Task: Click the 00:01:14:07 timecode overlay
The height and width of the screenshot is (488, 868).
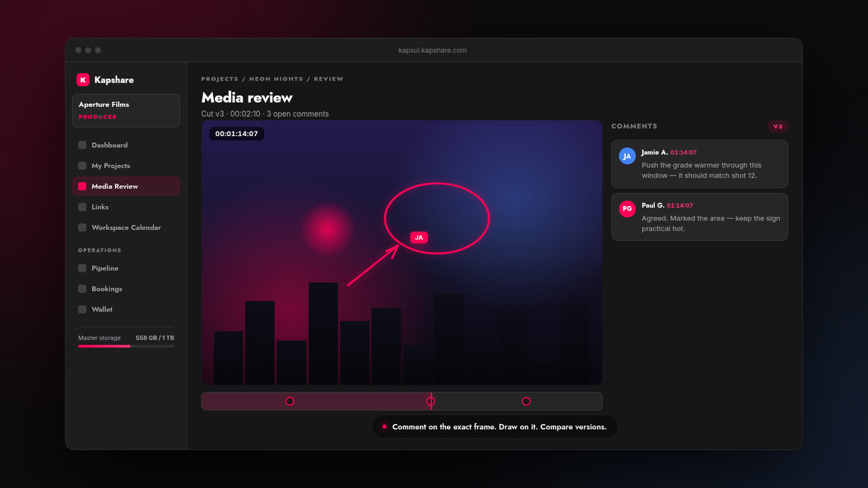Action: (x=237, y=134)
